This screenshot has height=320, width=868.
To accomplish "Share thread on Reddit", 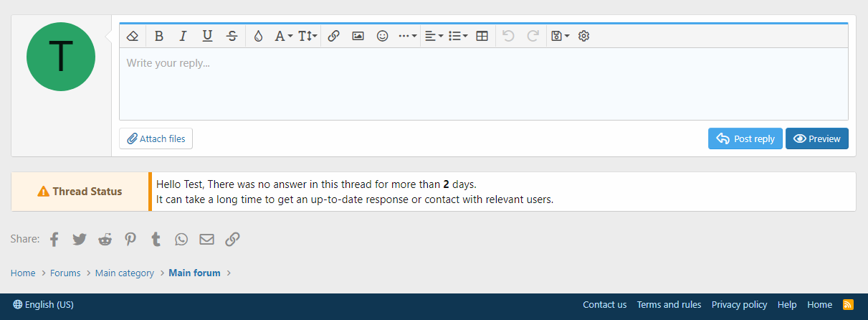I will point(105,239).
